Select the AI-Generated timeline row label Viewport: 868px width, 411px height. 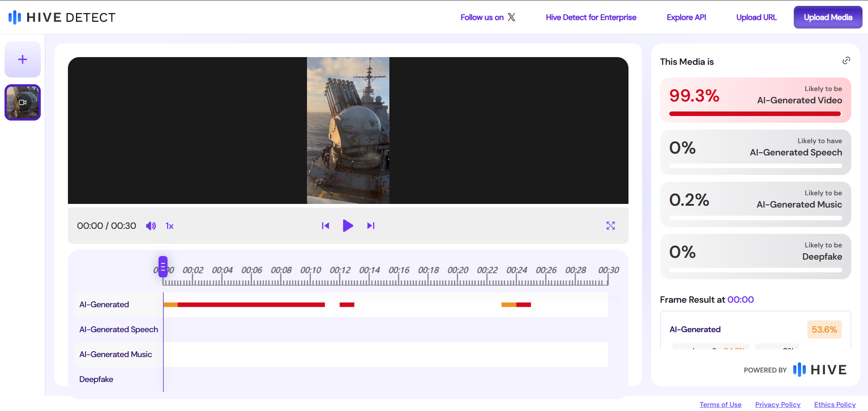pos(104,305)
